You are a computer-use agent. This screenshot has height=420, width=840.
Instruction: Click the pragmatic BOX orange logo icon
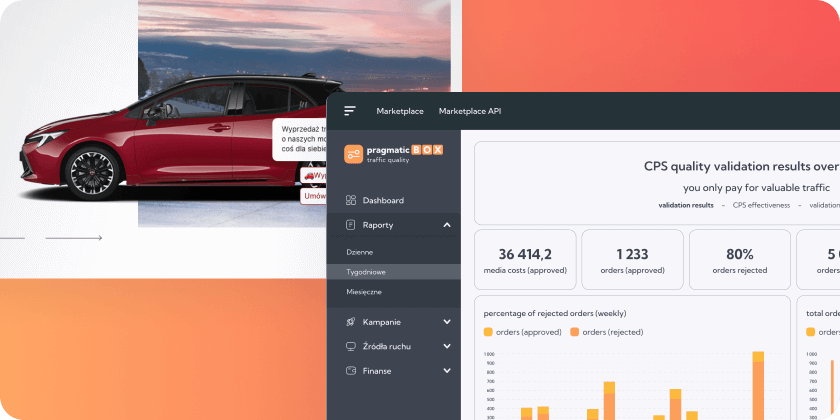(353, 154)
